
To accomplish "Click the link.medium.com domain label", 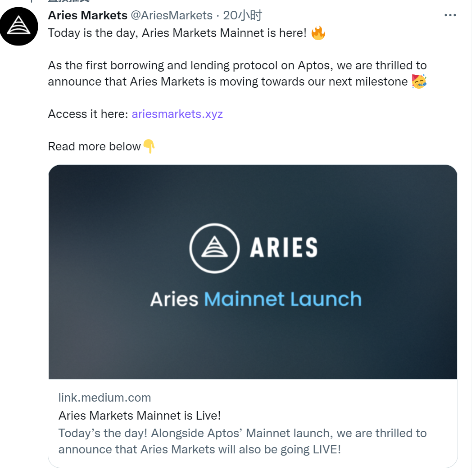I will click(104, 398).
